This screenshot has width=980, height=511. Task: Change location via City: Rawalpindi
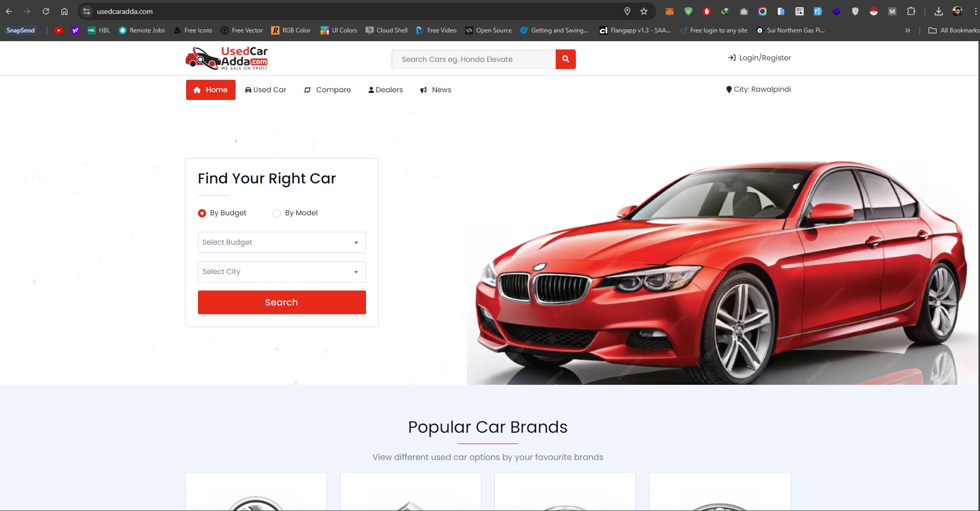tap(758, 89)
